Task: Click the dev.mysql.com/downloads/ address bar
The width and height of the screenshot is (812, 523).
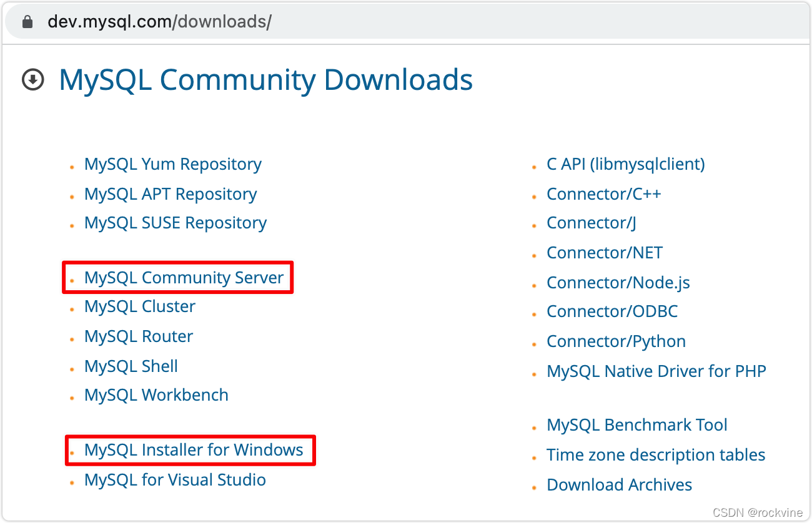Action: 406,22
